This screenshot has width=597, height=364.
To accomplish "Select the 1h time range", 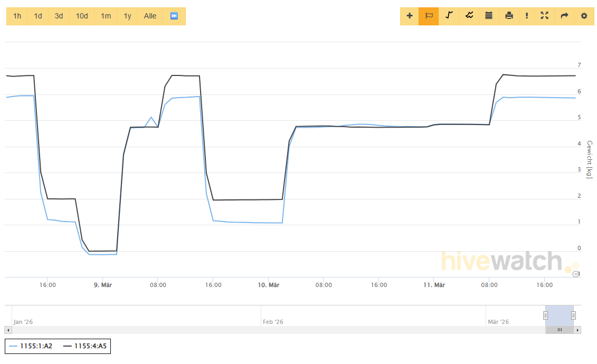I will 17,16.
